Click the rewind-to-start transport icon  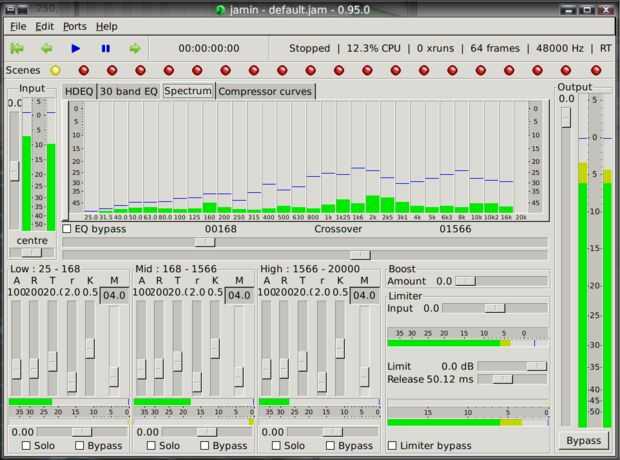coord(17,49)
